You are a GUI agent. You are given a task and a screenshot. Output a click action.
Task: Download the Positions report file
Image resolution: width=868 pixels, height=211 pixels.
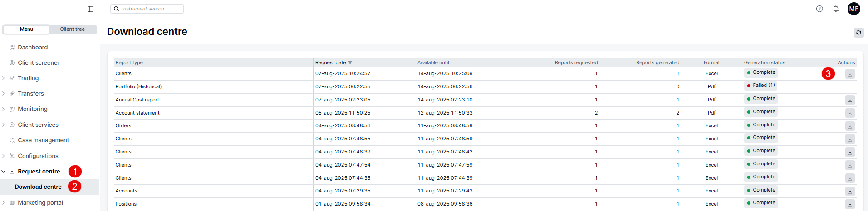coord(850,204)
